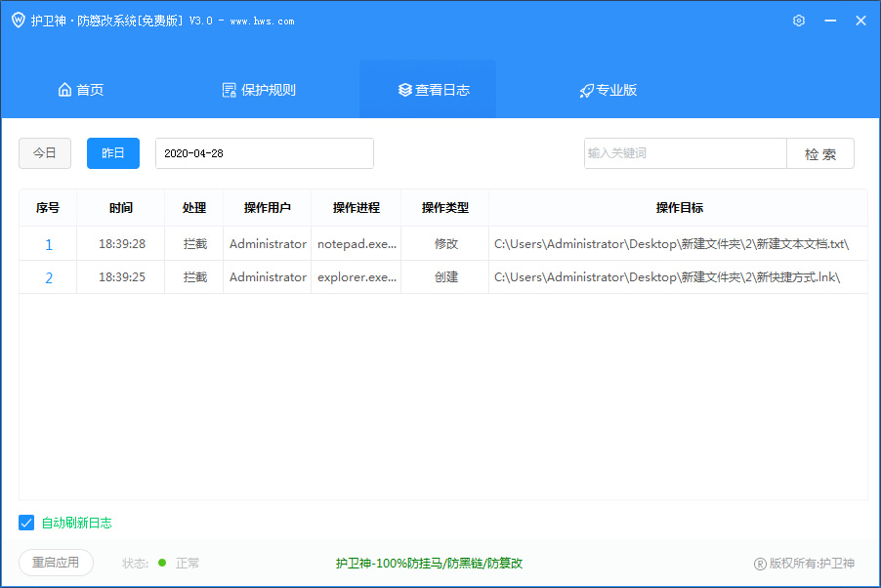881x588 pixels.
Task: Switch to the 保护规则 tab
Action: pos(258,89)
